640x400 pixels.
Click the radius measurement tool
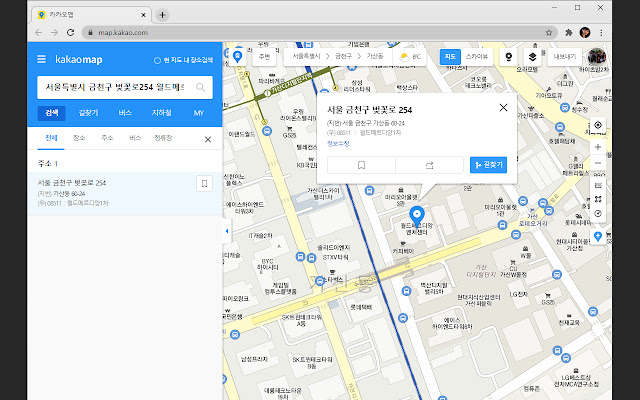click(x=598, y=213)
